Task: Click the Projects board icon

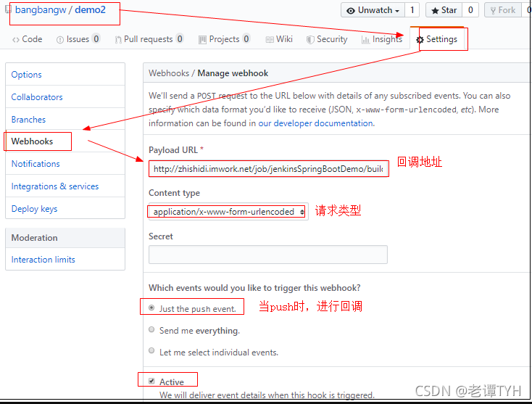Action: (202, 40)
